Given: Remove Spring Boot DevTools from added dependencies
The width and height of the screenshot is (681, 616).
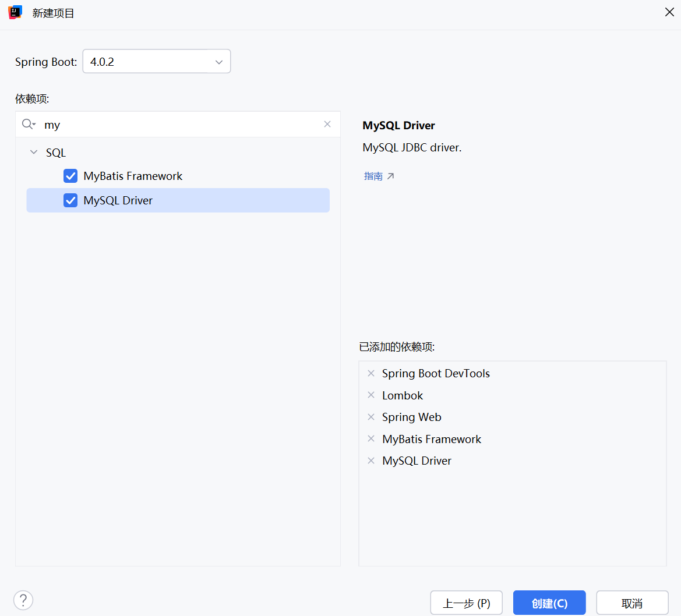Looking at the screenshot, I should point(371,373).
